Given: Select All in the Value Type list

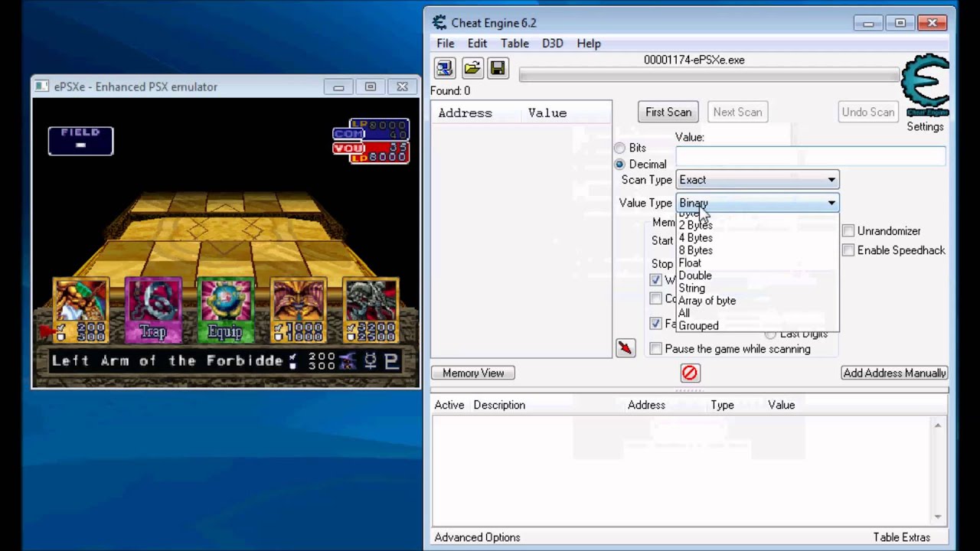Looking at the screenshot, I should point(757,313).
